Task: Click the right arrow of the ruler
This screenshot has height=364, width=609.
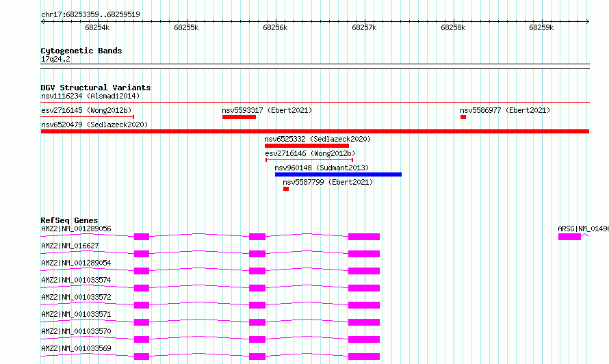Action: click(587, 21)
